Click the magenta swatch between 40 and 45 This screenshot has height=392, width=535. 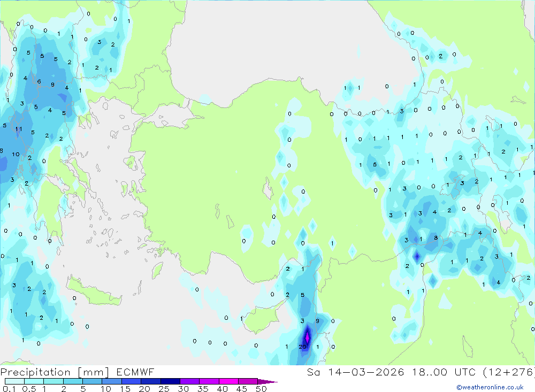click(x=228, y=381)
